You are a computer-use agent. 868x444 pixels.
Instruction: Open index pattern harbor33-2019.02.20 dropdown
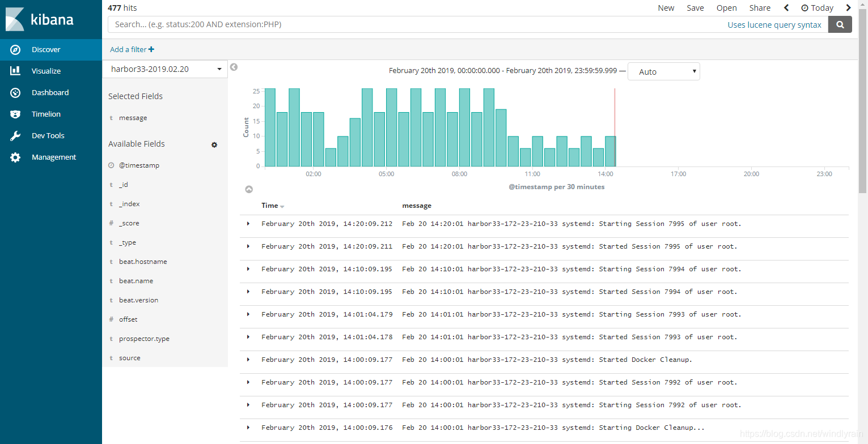coord(165,69)
